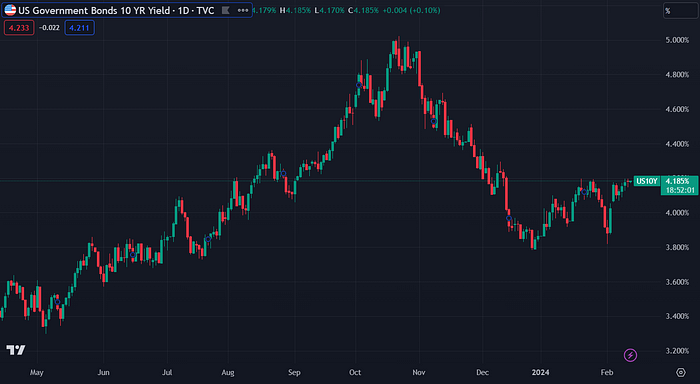The image size is (700, 384).
Task: Click the Jun label on time axis
Action: click(x=103, y=372)
